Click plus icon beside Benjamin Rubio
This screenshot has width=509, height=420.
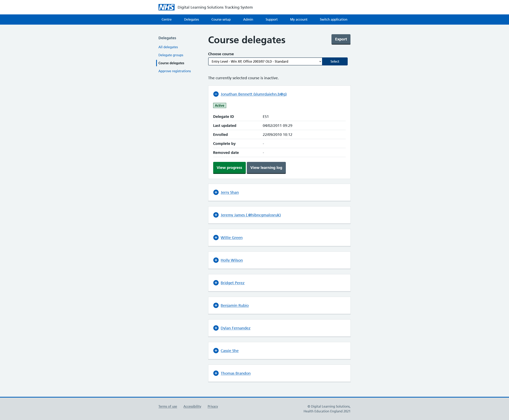[x=216, y=305]
